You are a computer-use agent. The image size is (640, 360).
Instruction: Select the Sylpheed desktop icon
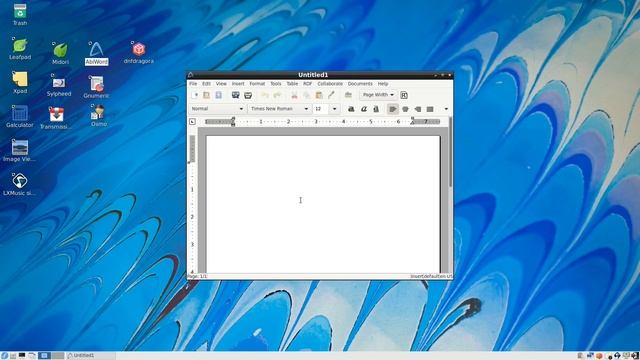click(59, 85)
